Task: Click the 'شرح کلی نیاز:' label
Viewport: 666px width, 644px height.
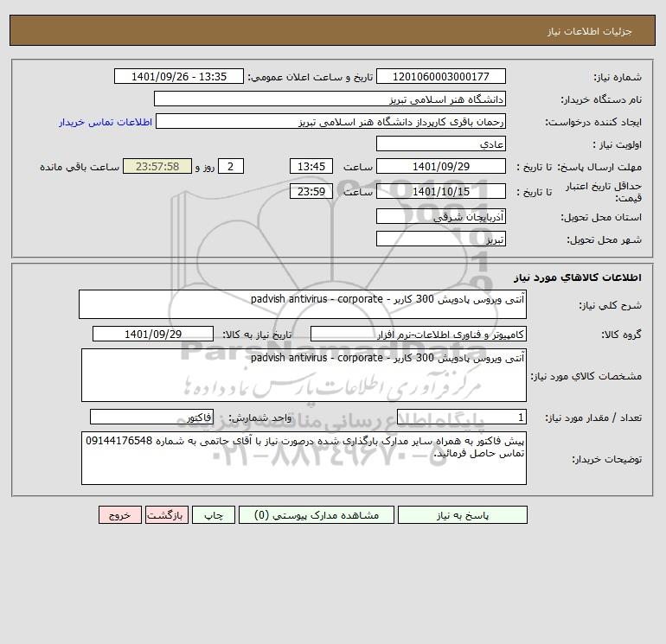Action: (x=611, y=305)
